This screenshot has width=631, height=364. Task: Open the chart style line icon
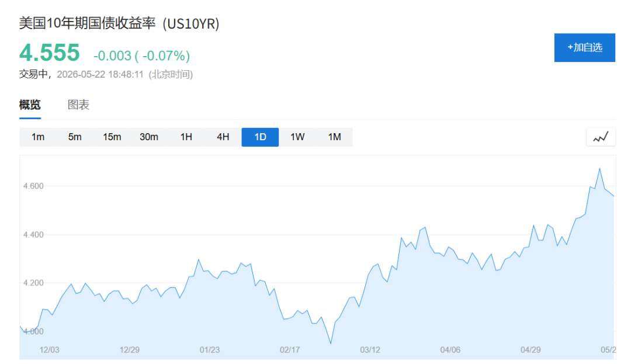(x=601, y=137)
